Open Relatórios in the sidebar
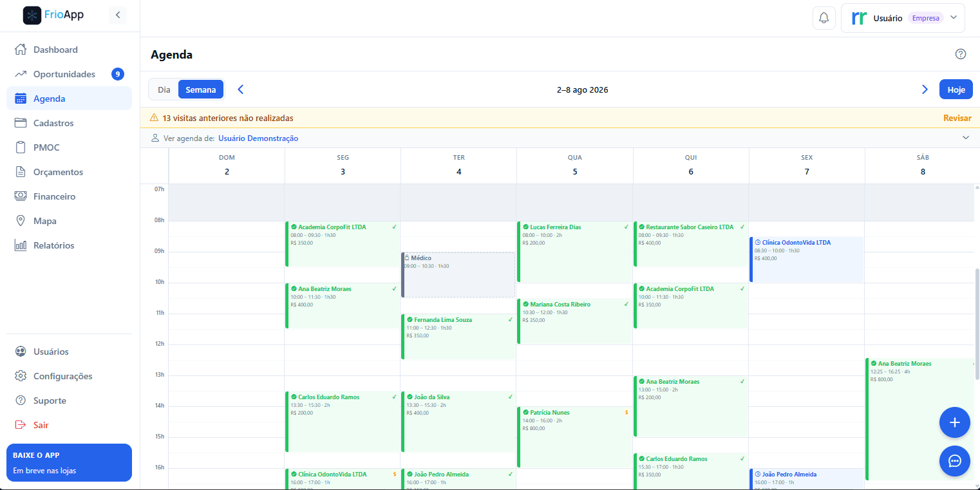The image size is (980, 490). click(69, 245)
